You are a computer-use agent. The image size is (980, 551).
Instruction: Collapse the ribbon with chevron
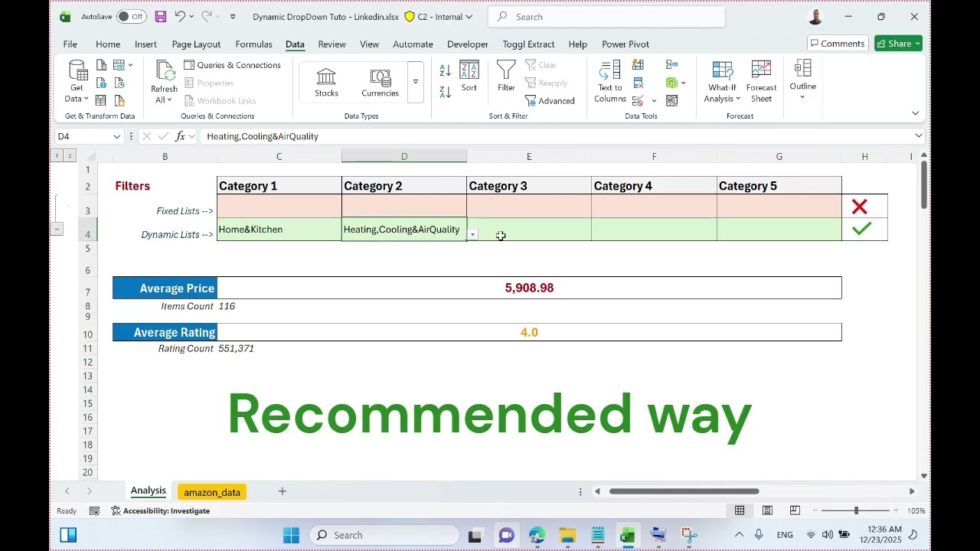click(915, 113)
